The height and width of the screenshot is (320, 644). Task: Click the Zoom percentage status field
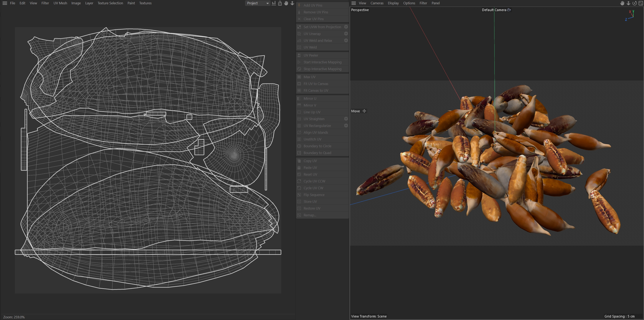click(14, 317)
